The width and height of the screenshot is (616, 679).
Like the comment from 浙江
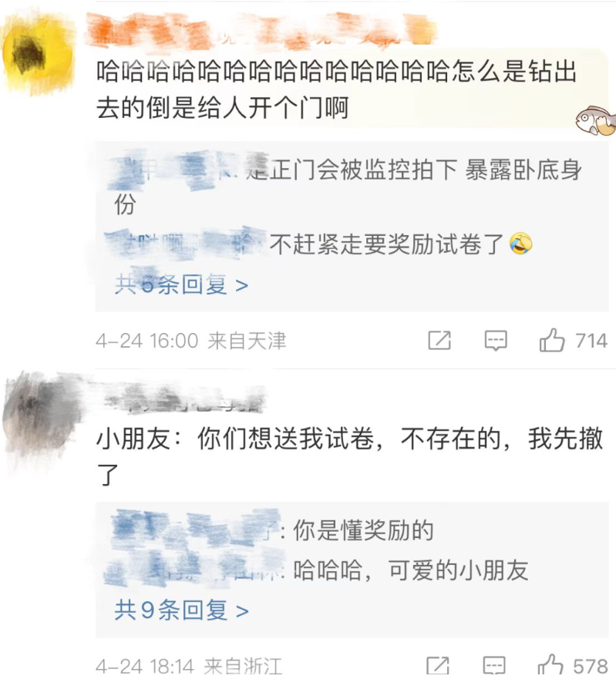[550, 666]
